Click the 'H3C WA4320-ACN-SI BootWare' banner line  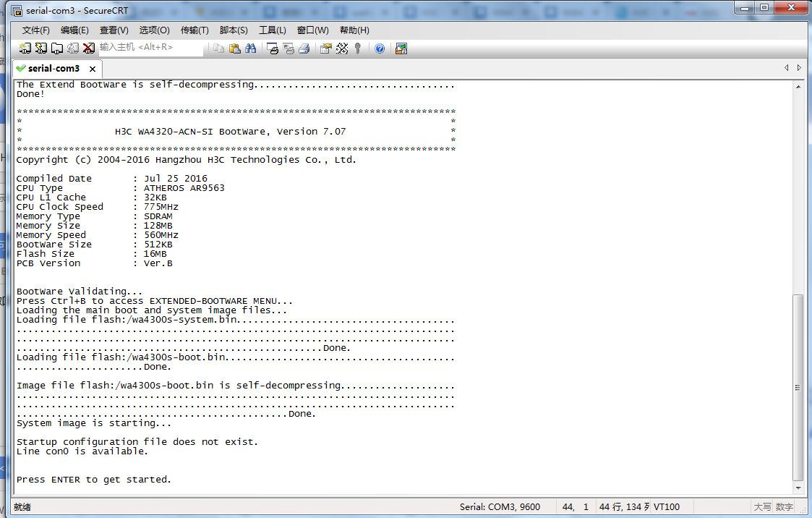[x=231, y=132]
